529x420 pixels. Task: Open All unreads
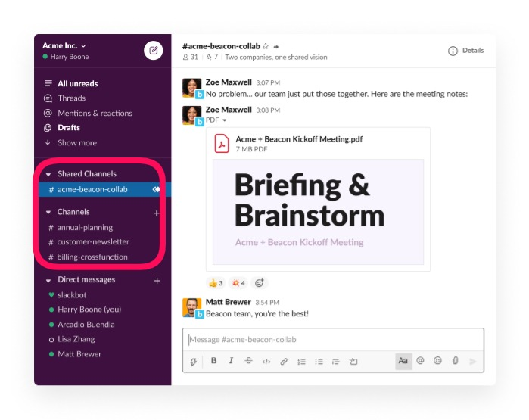(78, 84)
